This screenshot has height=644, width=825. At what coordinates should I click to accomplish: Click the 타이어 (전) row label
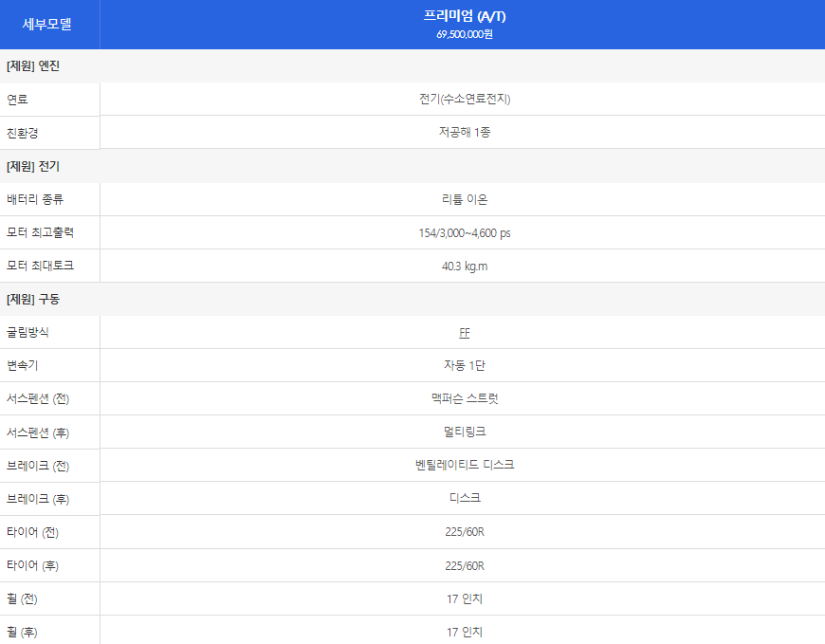click(x=32, y=532)
